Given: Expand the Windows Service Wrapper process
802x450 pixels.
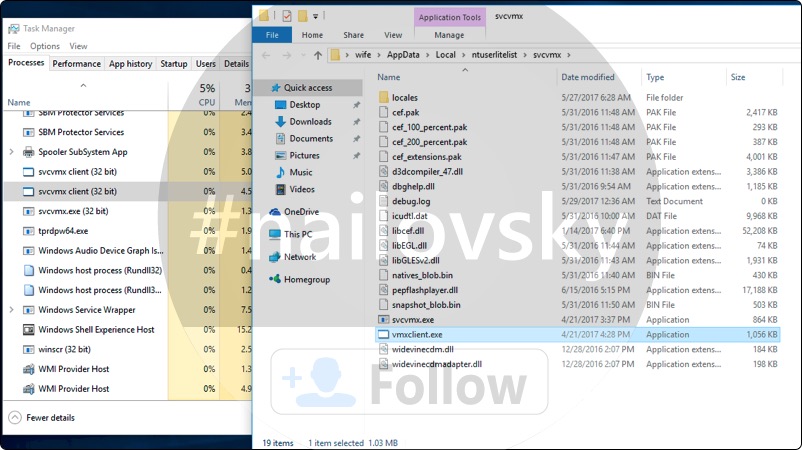Looking at the screenshot, I should 11,310.
